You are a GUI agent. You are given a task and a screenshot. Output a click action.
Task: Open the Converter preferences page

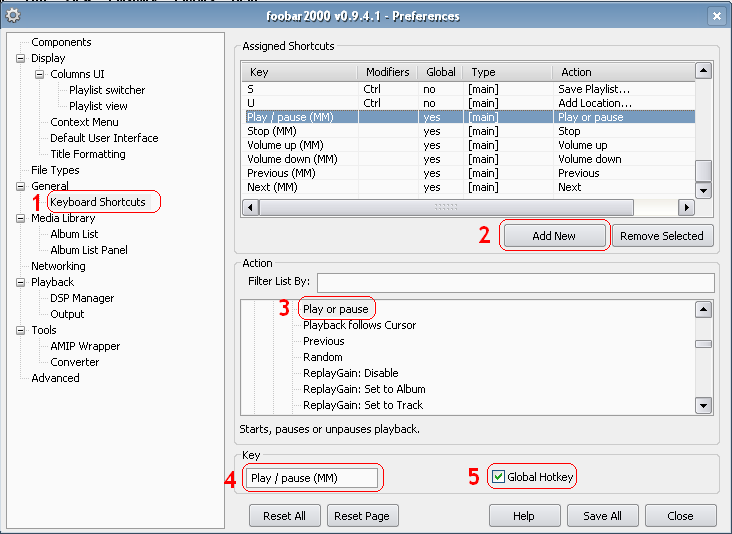pyautogui.click(x=75, y=362)
